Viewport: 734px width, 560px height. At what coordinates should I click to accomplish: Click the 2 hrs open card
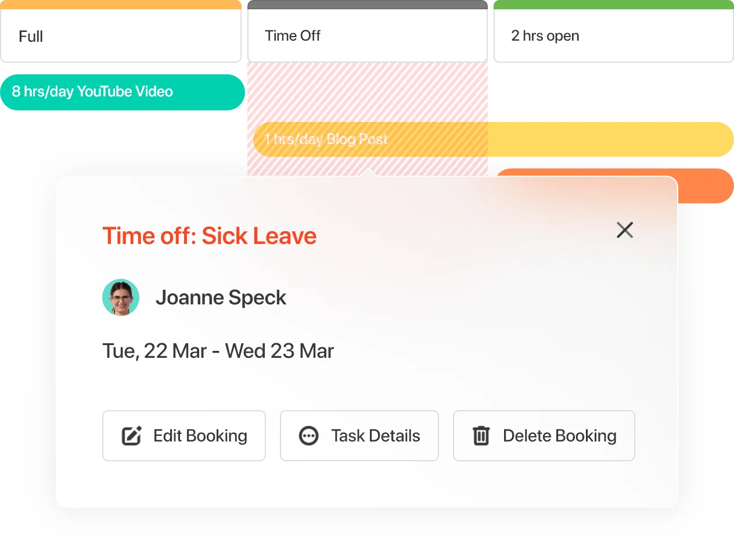click(x=613, y=36)
